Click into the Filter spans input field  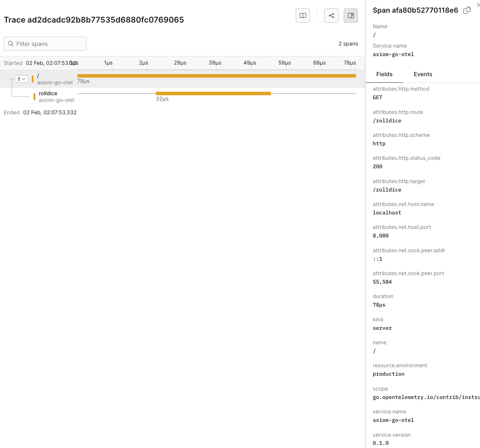(x=49, y=44)
